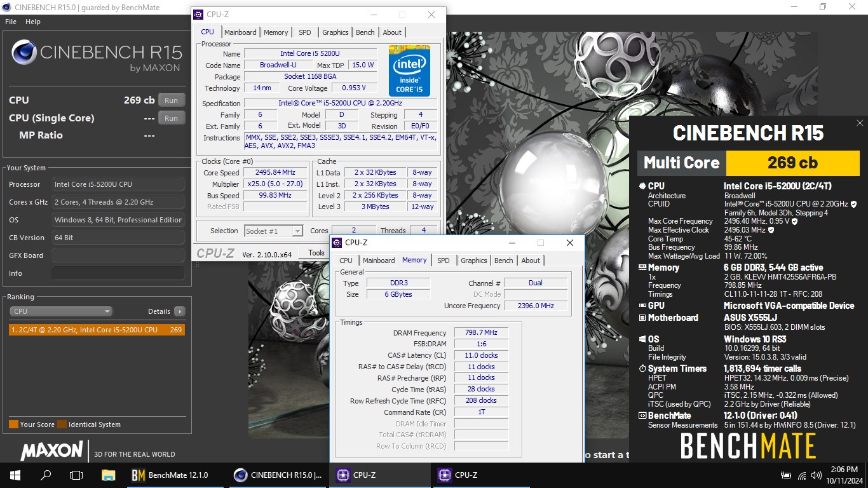Click the BenchMate version icon in panel

pyautogui.click(x=642, y=416)
